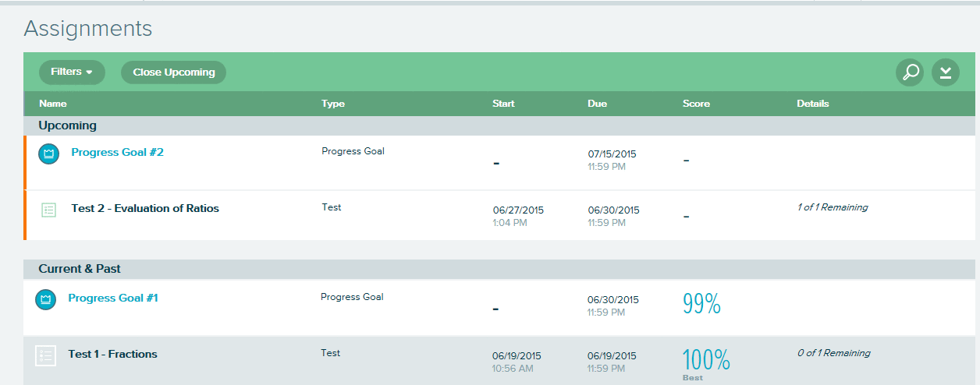Open Test 2 - Evaluation of Ratios
This screenshot has height=385, width=980.
(145, 208)
